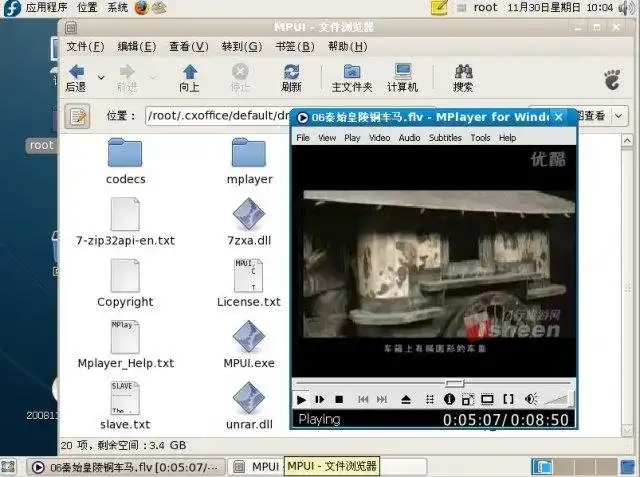Jump to the previous track in MPlayer
640x477 pixels.
click(363, 399)
